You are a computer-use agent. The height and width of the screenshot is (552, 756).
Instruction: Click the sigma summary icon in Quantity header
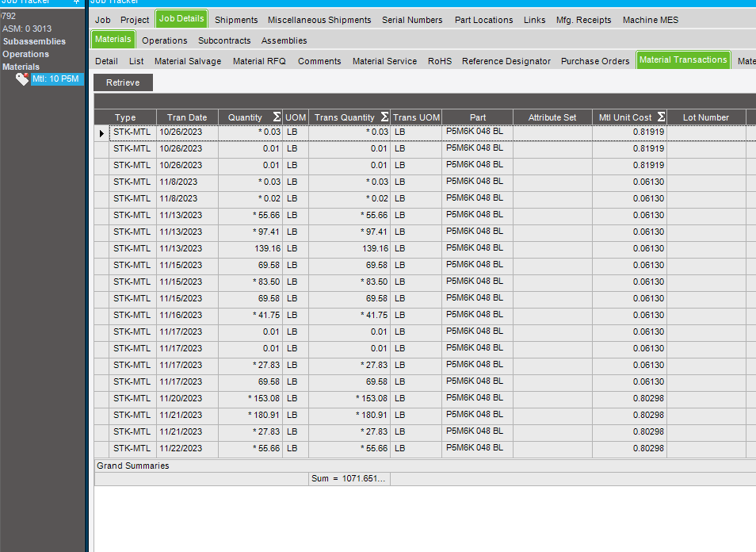point(277,117)
